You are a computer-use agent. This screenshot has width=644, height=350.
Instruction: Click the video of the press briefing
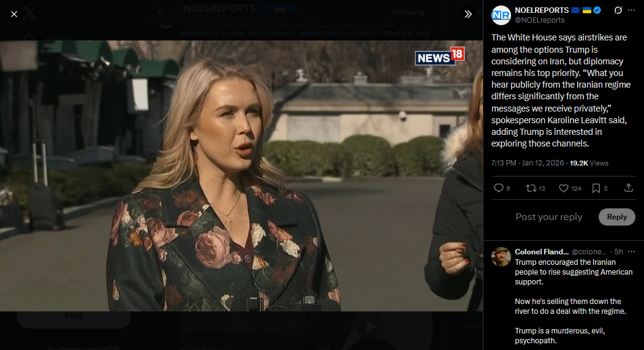click(x=241, y=175)
